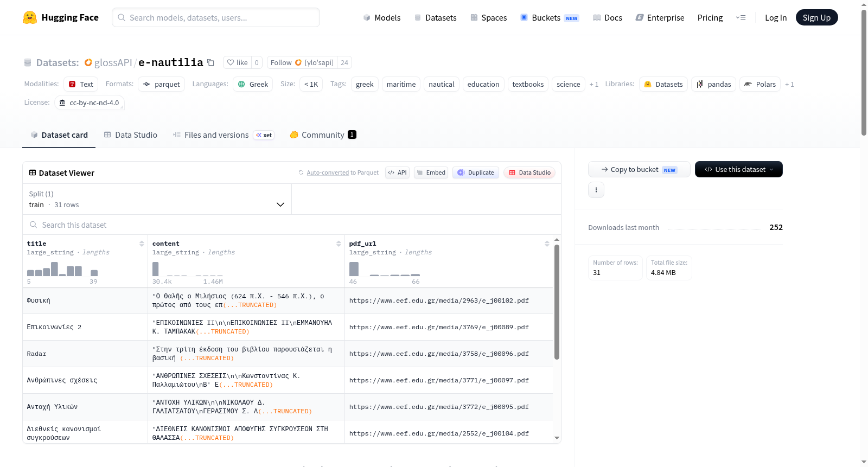Click the nautical tag

pos(442,84)
